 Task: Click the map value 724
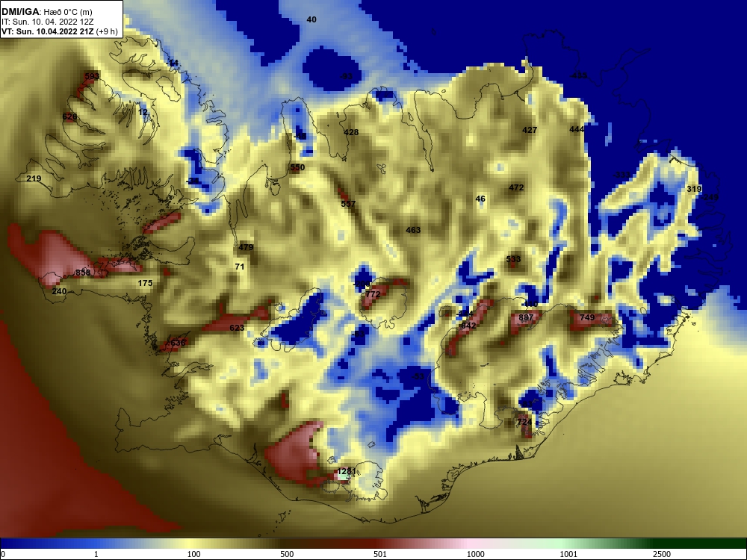pyautogui.click(x=524, y=422)
